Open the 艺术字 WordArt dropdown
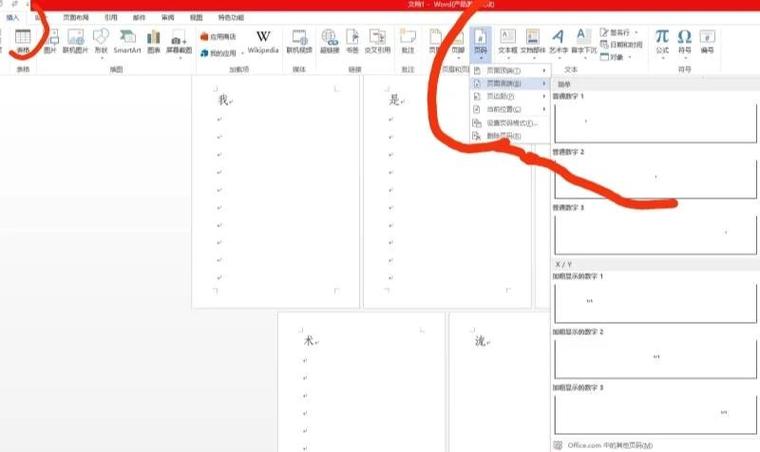This screenshot has height=452, width=760. 558,44
